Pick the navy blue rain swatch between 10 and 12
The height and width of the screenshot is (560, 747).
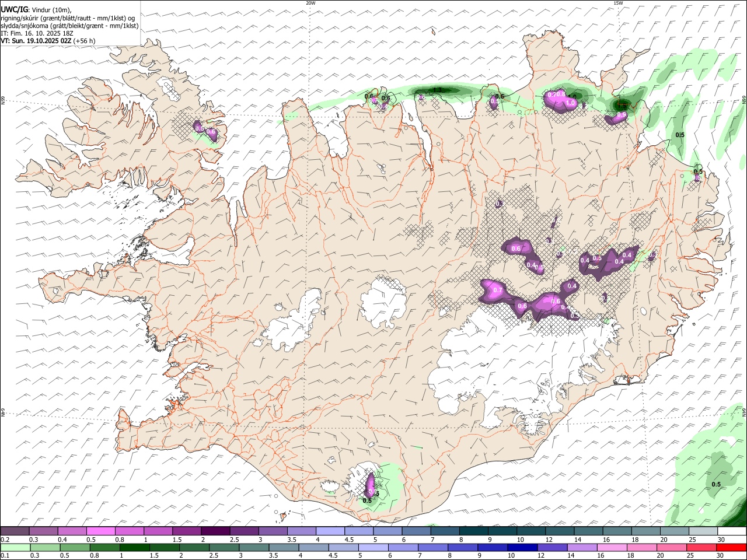pos(522,547)
